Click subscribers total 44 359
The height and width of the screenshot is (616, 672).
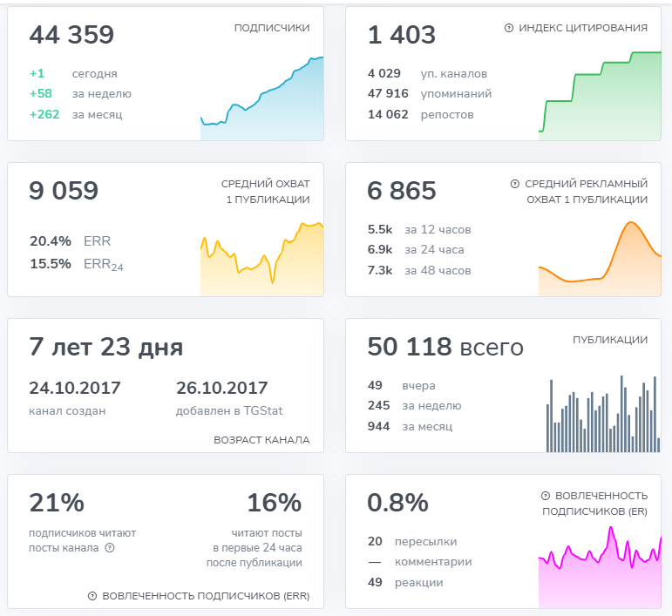click(x=71, y=35)
